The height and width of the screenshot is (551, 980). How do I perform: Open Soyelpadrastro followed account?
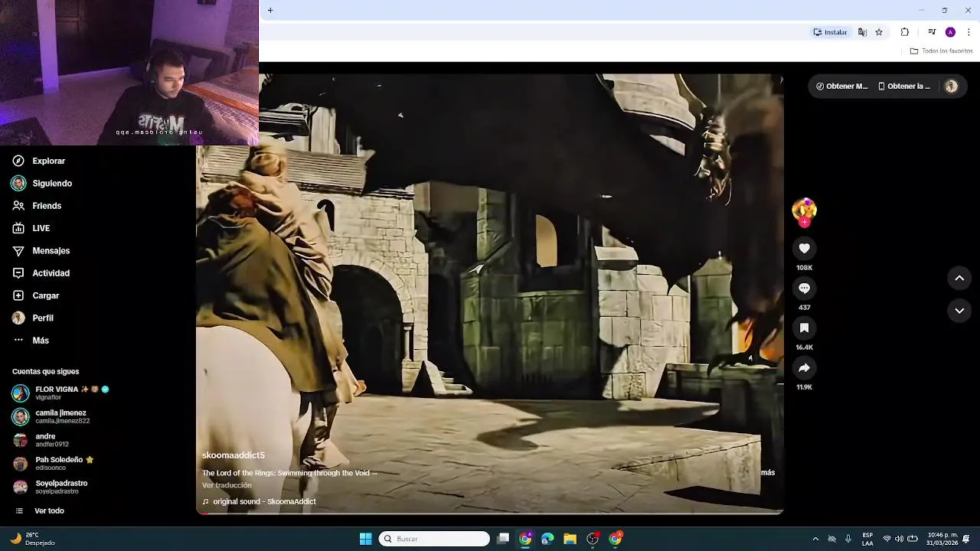[x=51, y=487]
